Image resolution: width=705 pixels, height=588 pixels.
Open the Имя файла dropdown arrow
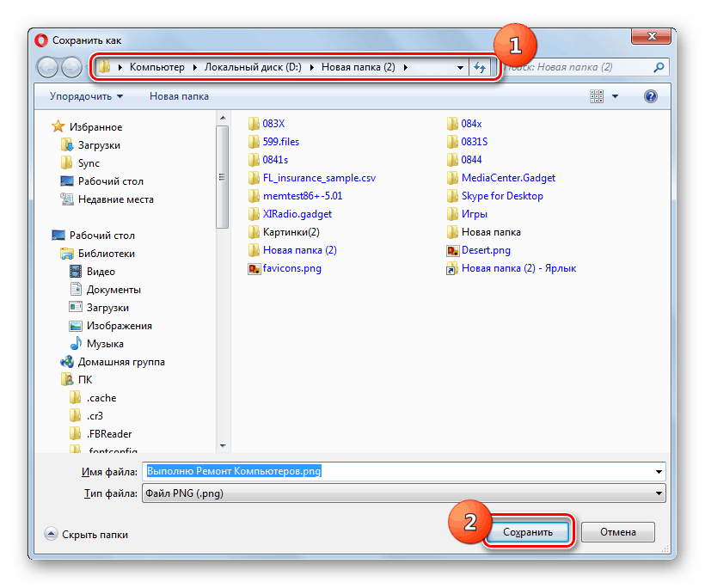pyautogui.click(x=659, y=472)
